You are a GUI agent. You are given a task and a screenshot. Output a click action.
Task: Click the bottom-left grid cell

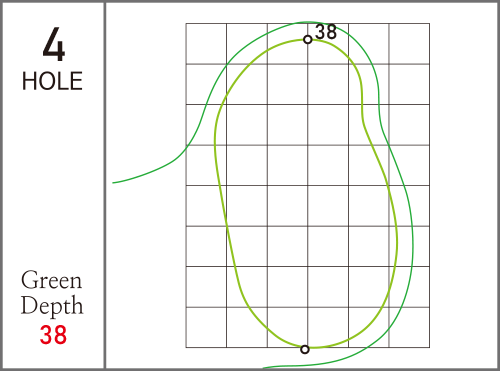click(x=206, y=327)
